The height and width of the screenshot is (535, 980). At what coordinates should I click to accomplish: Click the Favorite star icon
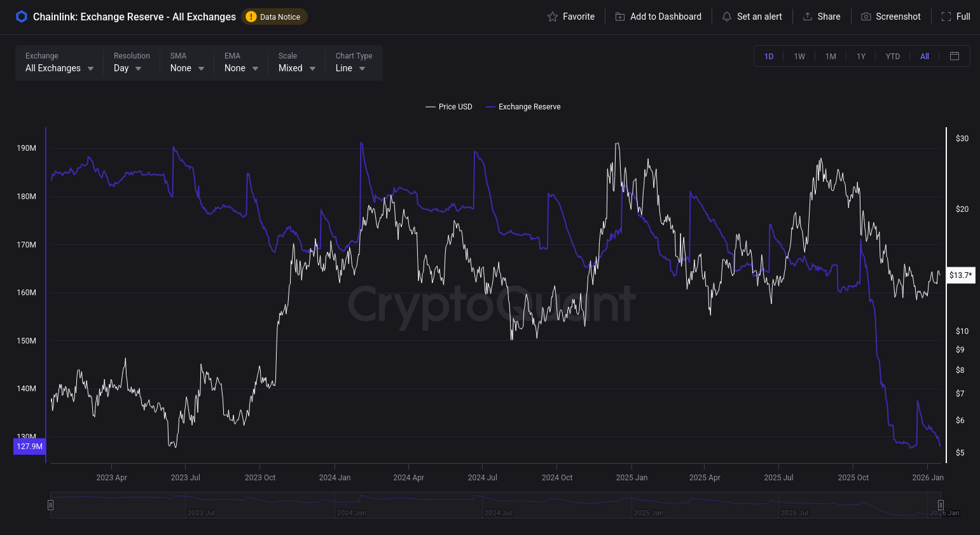tap(553, 17)
